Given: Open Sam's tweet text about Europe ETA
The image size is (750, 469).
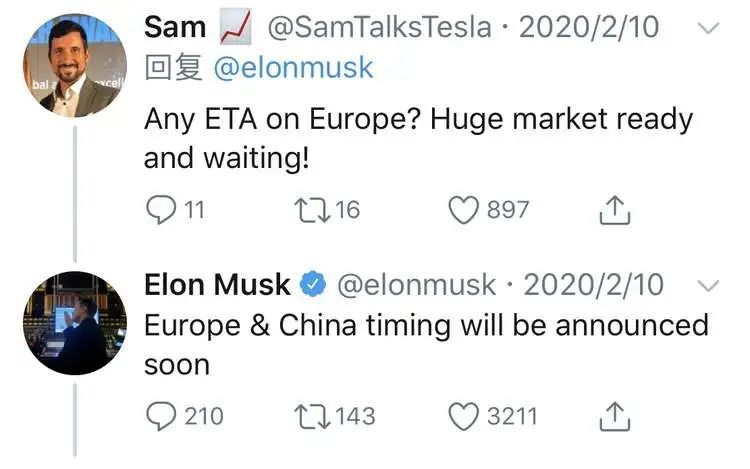Looking at the screenshot, I should click(x=418, y=139).
